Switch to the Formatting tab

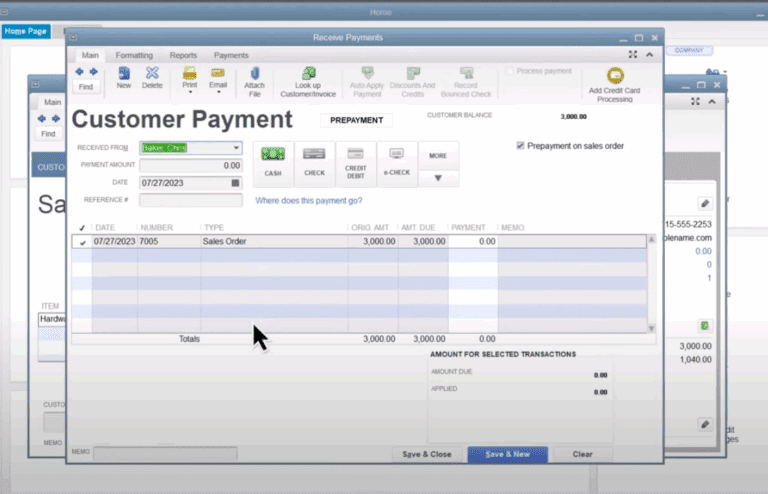[x=134, y=55]
